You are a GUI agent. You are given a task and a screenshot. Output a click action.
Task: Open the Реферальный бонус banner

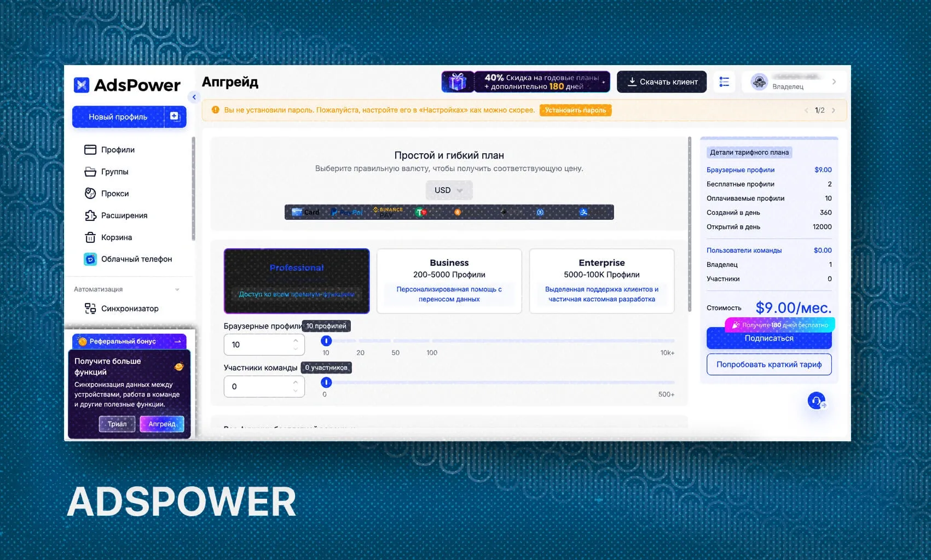tap(129, 341)
